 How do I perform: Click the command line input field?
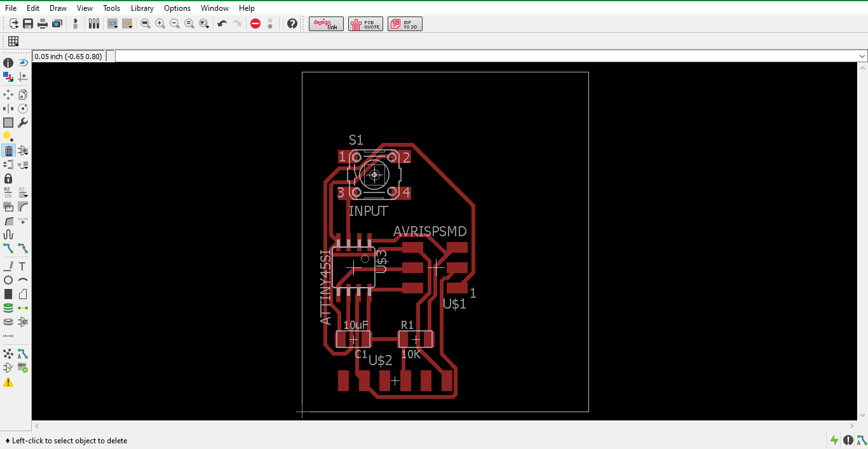(485, 57)
